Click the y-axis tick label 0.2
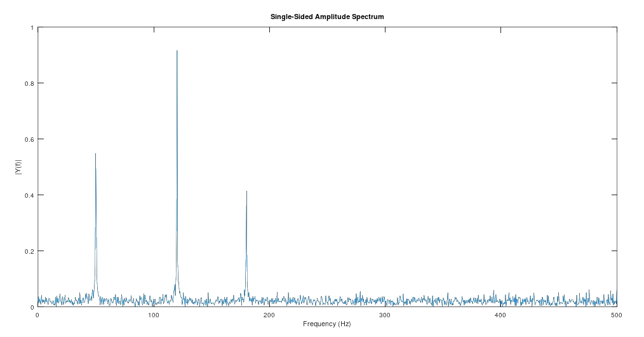This screenshot has width=644, height=337. click(x=30, y=251)
